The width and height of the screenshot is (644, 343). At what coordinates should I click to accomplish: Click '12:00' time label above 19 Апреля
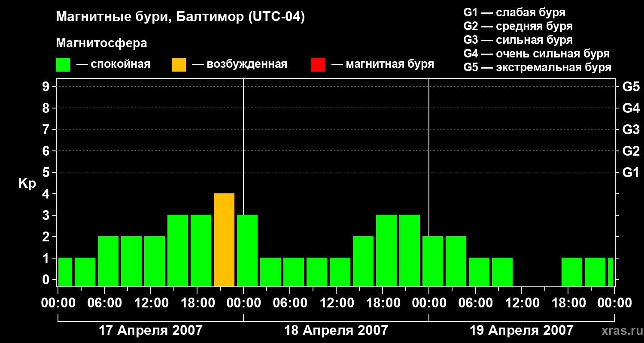pos(522,303)
